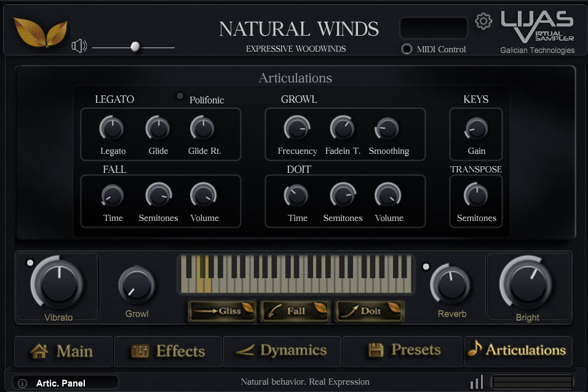Click the Fall Time knob
The height and width of the screenshot is (392, 588).
coord(112,196)
